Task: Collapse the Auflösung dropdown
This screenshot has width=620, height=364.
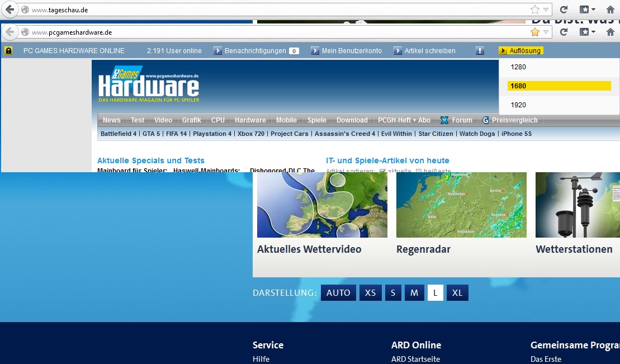Action: tap(521, 51)
